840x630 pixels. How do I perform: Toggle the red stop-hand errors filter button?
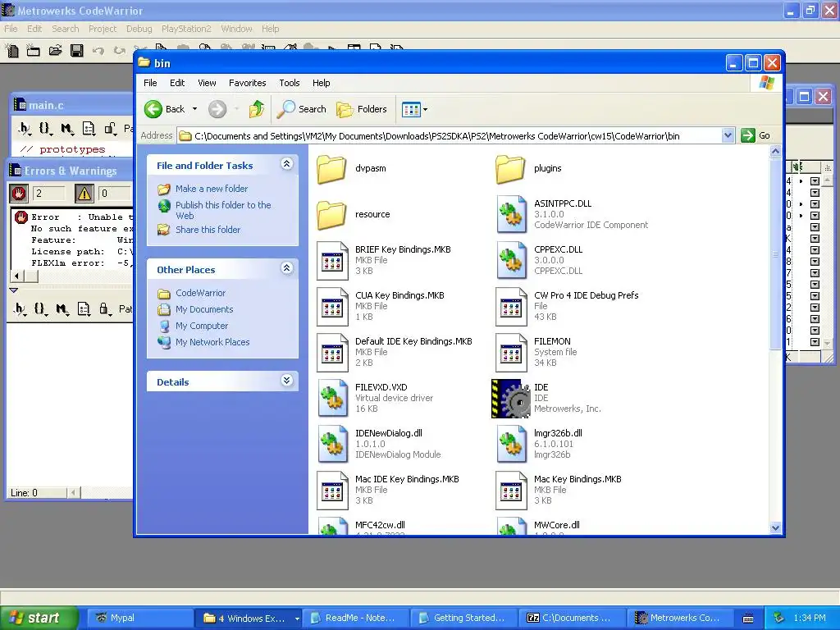pyautogui.click(x=20, y=194)
